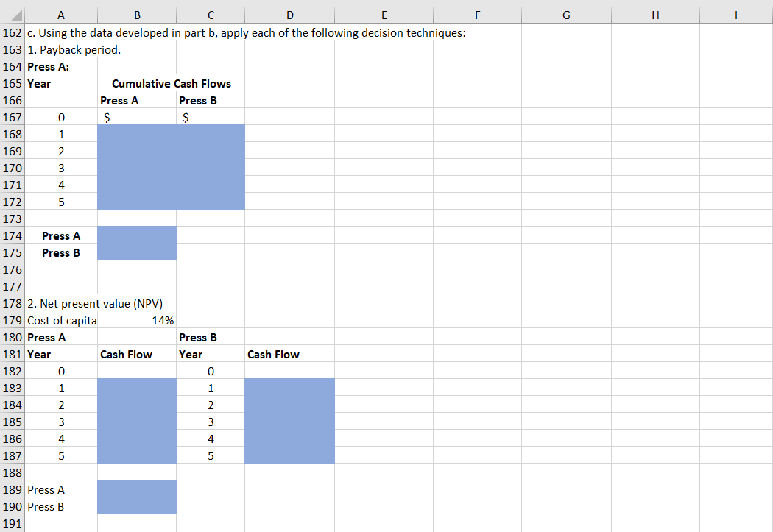773x532 pixels.
Task: Select 'Press A' heading in row 180
Action: (x=61, y=338)
